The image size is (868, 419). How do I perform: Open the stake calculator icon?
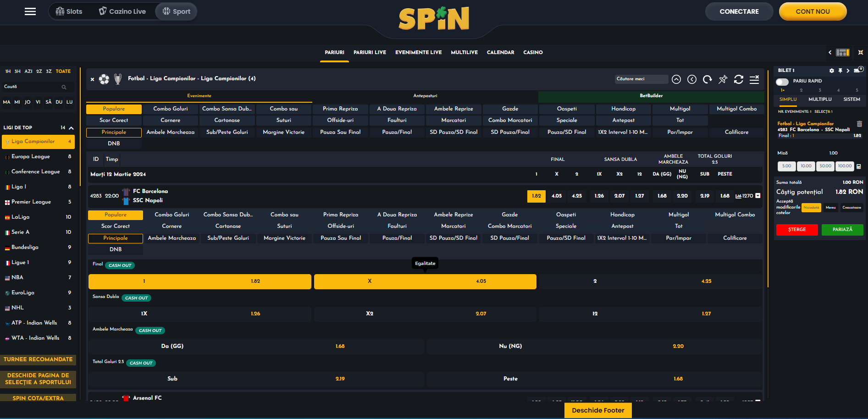(x=859, y=166)
